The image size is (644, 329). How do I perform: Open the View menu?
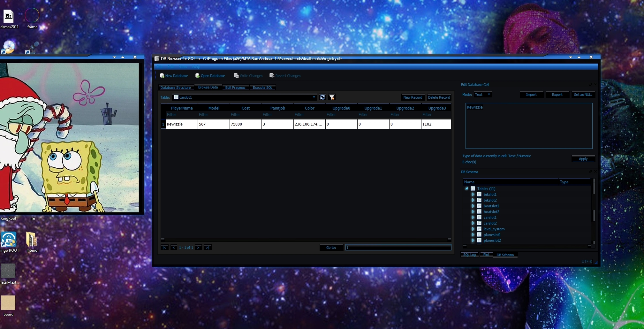point(183,67)
